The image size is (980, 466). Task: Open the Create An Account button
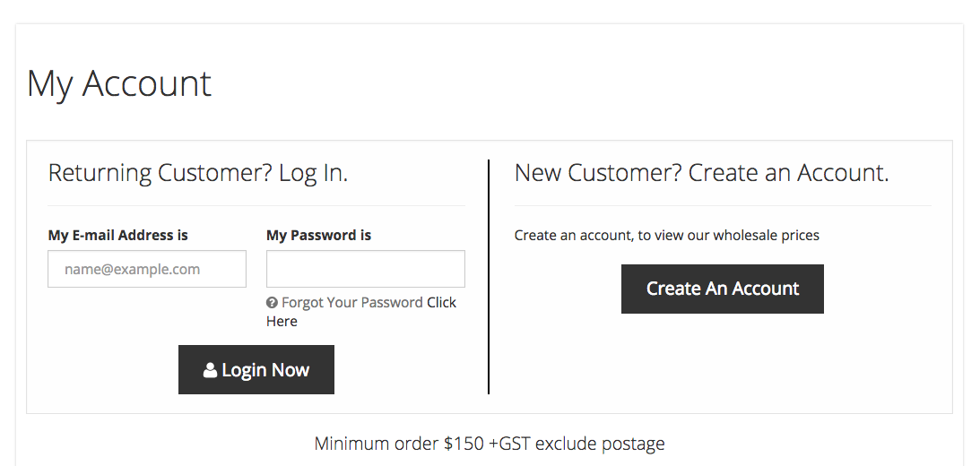(x=723, y=289)
